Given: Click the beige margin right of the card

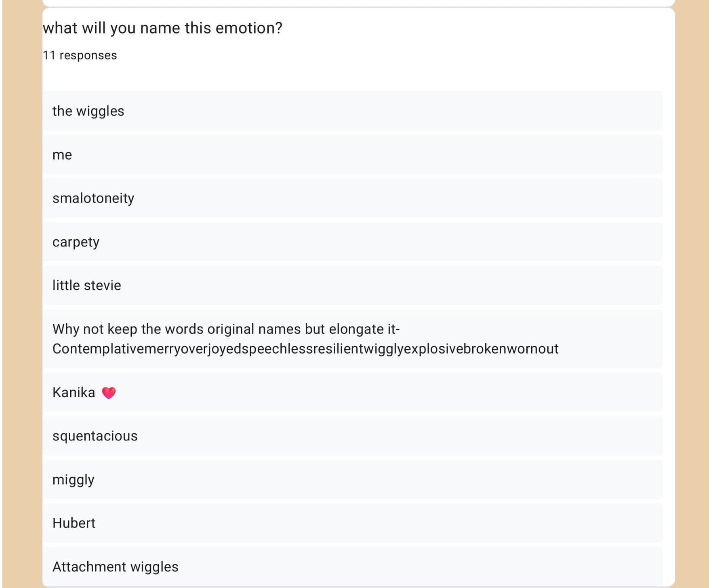Looking at the screenshot, I should pyautogui.click(x=692, y=283).
